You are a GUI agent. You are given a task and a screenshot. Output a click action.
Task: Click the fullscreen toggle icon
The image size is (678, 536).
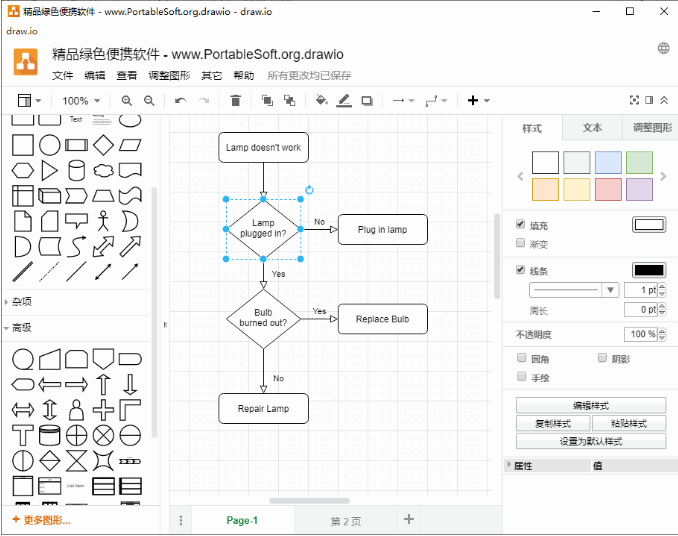click(x=634, y=100)
